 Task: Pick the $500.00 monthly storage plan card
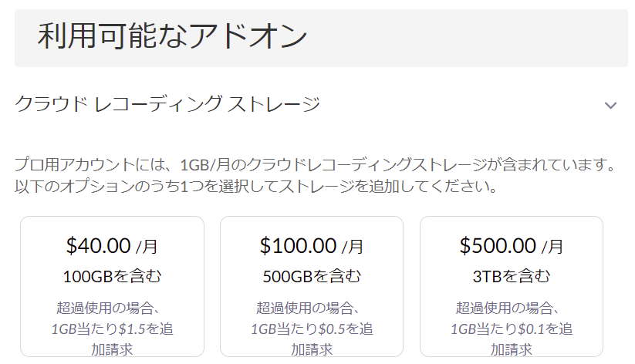pyautogui.click(x=511, y=287)
